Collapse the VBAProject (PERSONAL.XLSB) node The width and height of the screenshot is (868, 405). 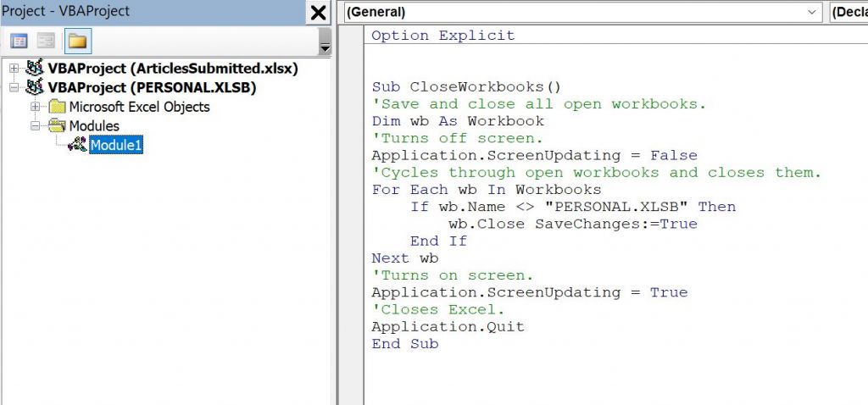coord(14,87)
